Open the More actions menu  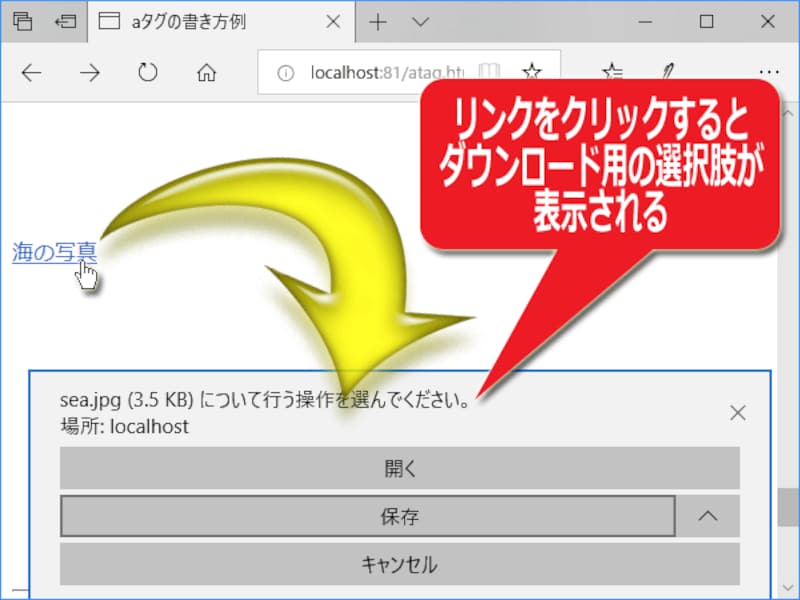tap(769, 71)
